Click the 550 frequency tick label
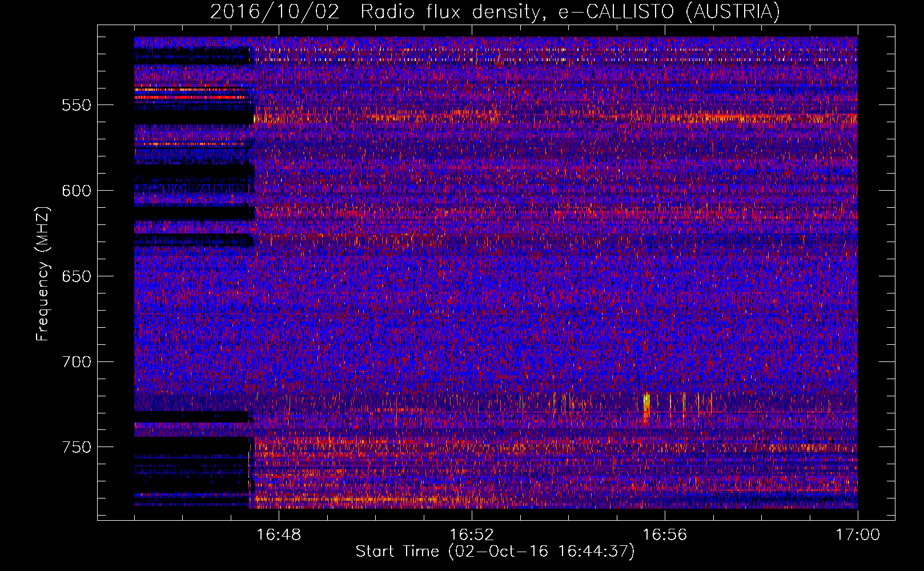924x571 pixels. [x=77, y=105]
